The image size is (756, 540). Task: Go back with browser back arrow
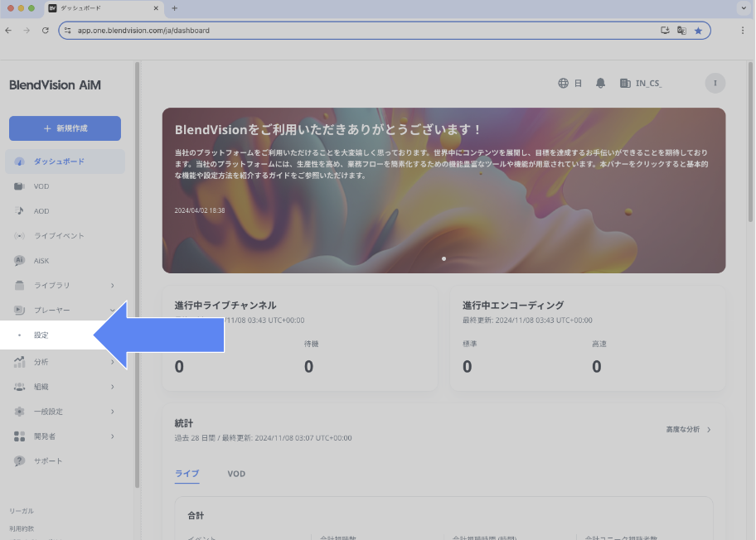(x=8, y=31)
